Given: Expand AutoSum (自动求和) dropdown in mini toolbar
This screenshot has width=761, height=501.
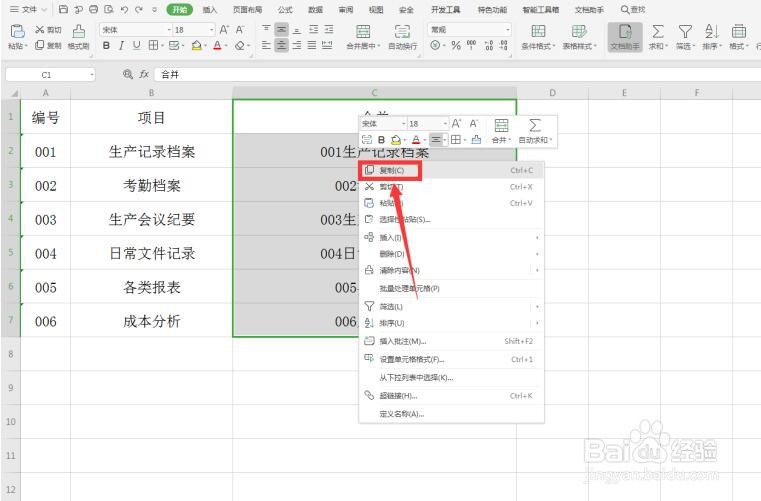Looking at the screenshot, I should point(551,140).
